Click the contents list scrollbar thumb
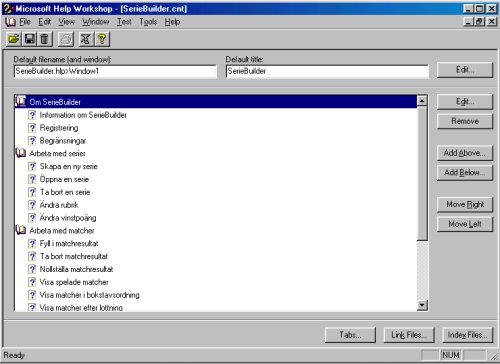This screenshot has height=364, width=500. [x=422, y=173]
